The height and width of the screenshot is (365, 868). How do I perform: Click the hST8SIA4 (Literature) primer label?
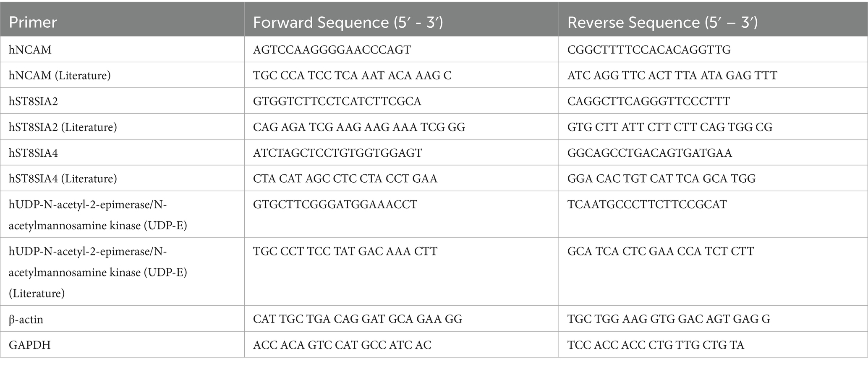(x=63, y=179)
